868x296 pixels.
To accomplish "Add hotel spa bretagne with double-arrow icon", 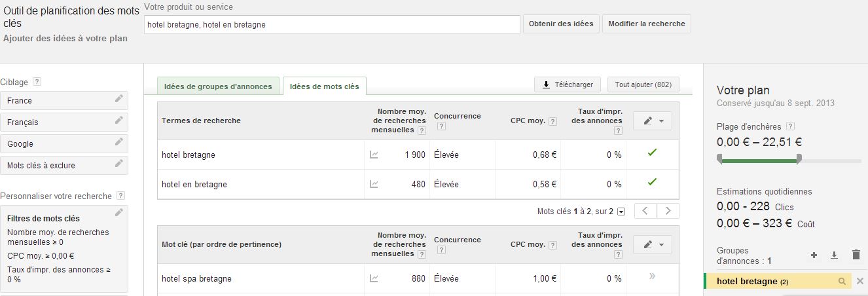I will (x=652, y=276).
